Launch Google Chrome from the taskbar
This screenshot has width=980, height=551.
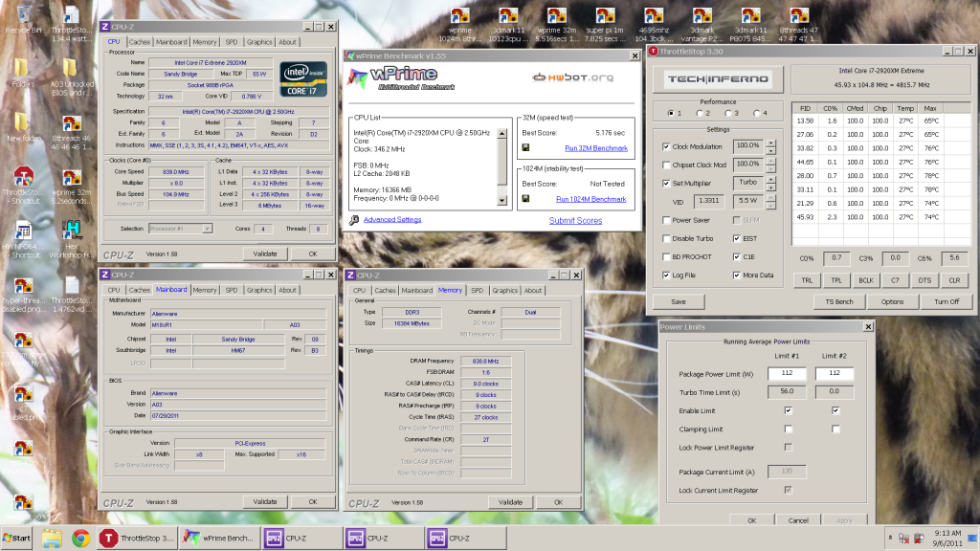tap(80, 538)
